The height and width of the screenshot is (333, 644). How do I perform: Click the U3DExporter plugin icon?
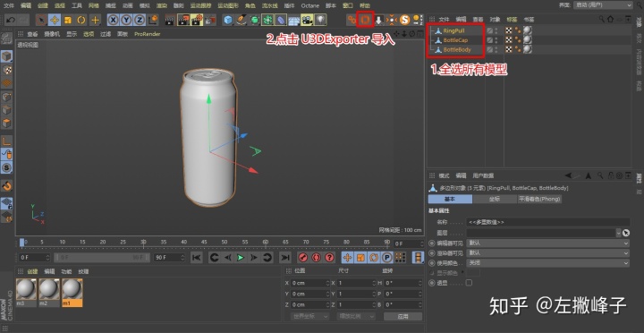point(365,20)
